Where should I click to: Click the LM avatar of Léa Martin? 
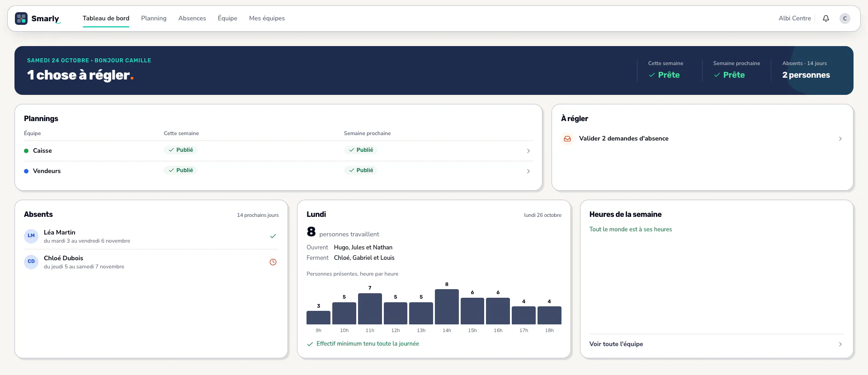click(31, 236)
